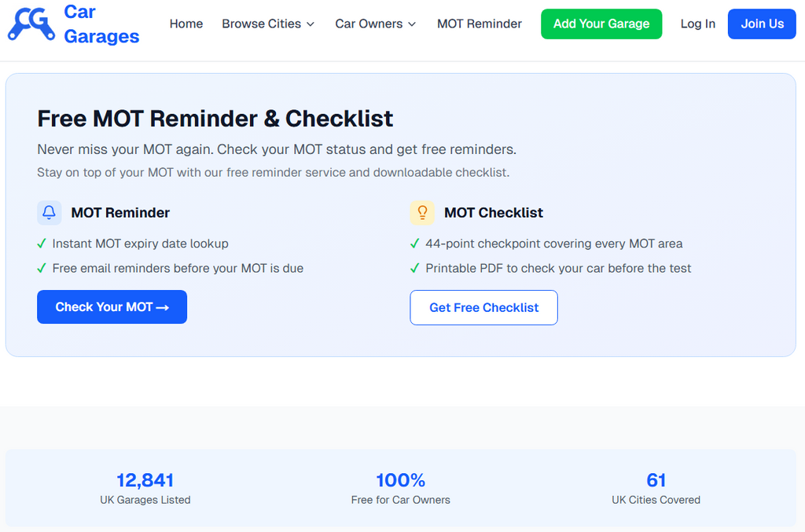Expand the Car Owners dropdown chevron
Viewport: 805px width, 532px height.
coord(411,24)
